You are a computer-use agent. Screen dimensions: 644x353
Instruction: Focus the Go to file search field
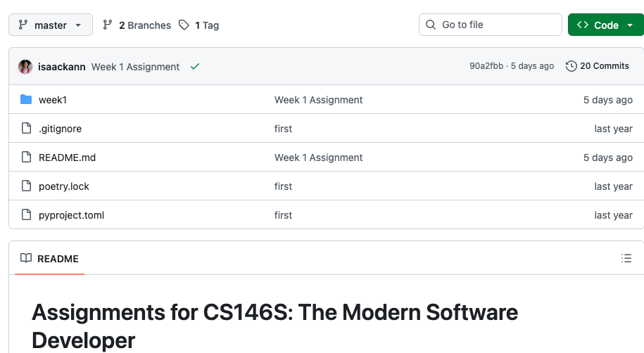pos(491,25)
